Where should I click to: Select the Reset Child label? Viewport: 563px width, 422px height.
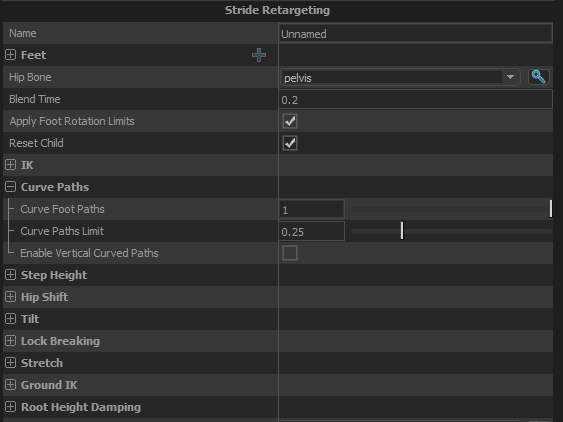[x=36, y=143]
